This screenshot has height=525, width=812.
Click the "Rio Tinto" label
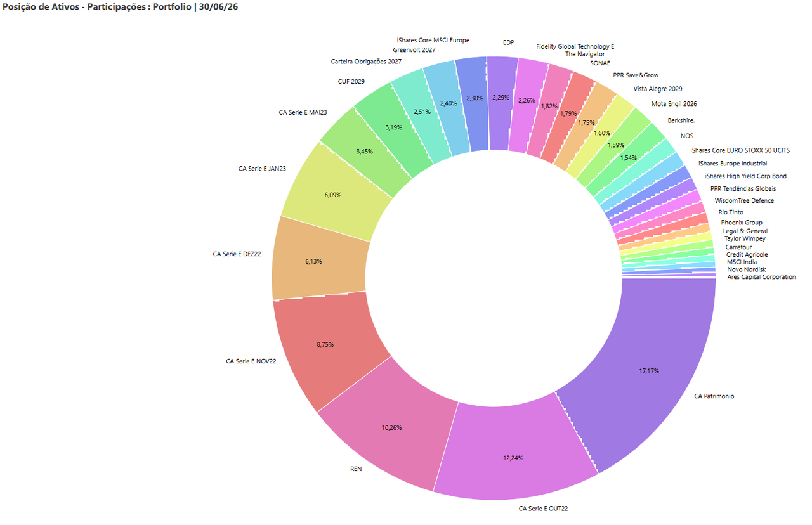(x=731, y=212)
